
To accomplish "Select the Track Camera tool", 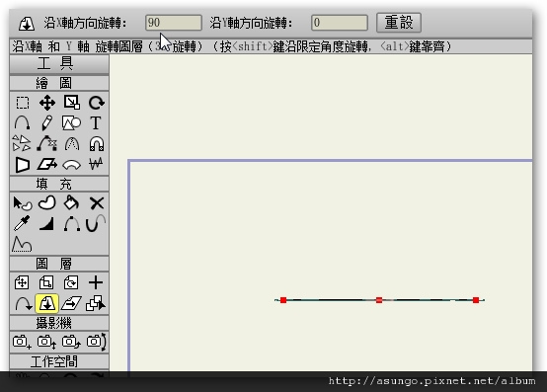I will pos(22,342).
